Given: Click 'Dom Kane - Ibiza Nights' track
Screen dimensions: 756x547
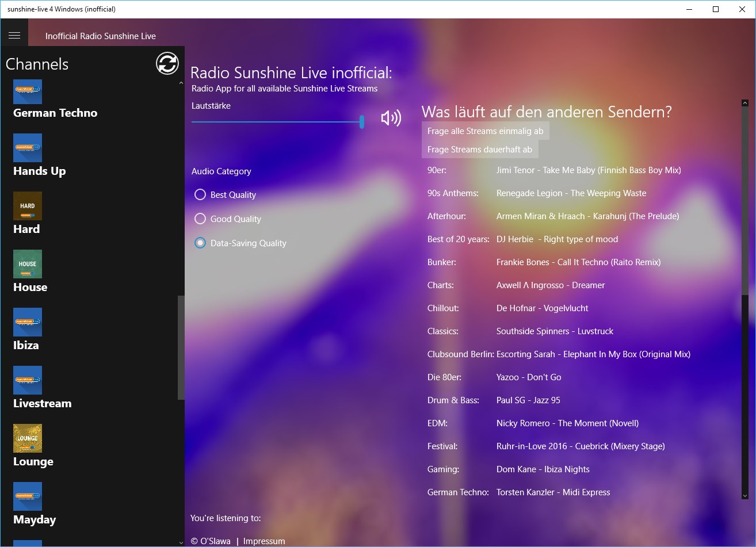Looking at the screenshot, I should click(x=543, y=469).
